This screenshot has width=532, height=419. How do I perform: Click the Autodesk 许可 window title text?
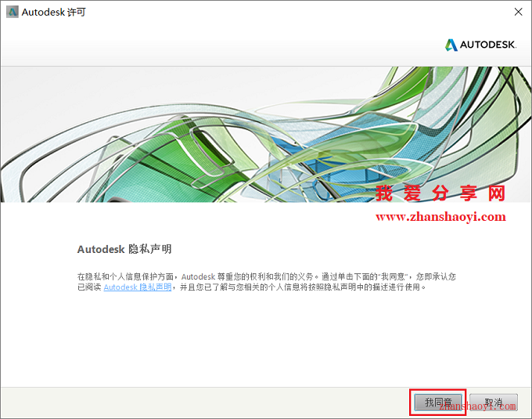click(x=54, y=13)
